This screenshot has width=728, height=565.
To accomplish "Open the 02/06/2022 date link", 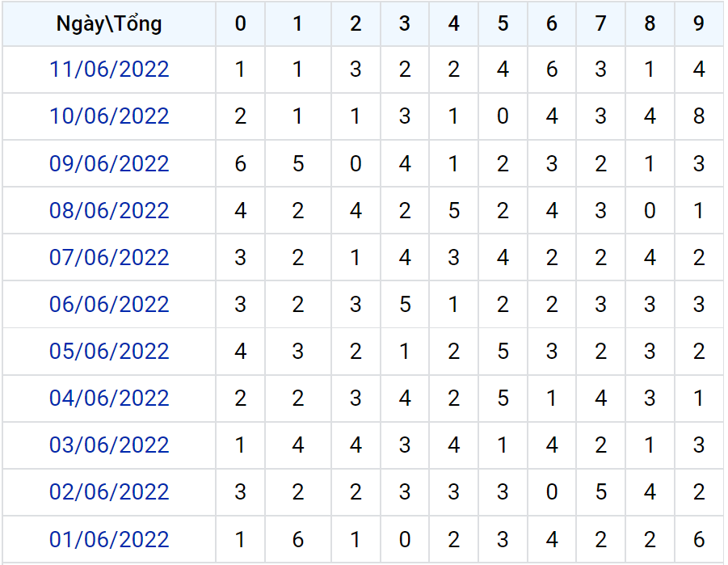I will tap(109, 492).
